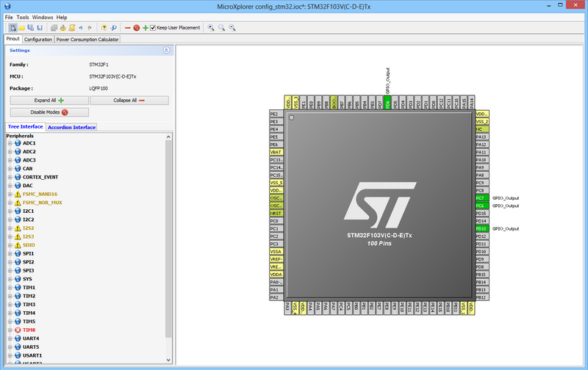Save the project with the floppy disk icon
Image resolution: width=588 pixels, height=370 pixels.
tap(40, 28)
